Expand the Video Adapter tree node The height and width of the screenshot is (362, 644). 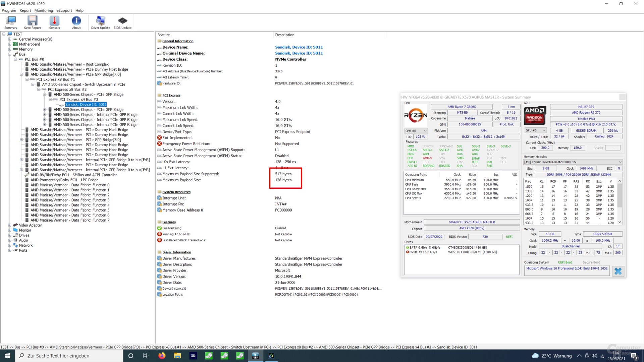tap(10, 225)
